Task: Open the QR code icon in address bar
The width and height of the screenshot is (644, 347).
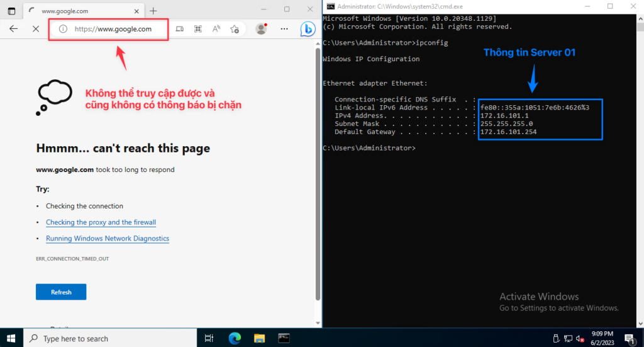Action: click(x=198, y=29)
